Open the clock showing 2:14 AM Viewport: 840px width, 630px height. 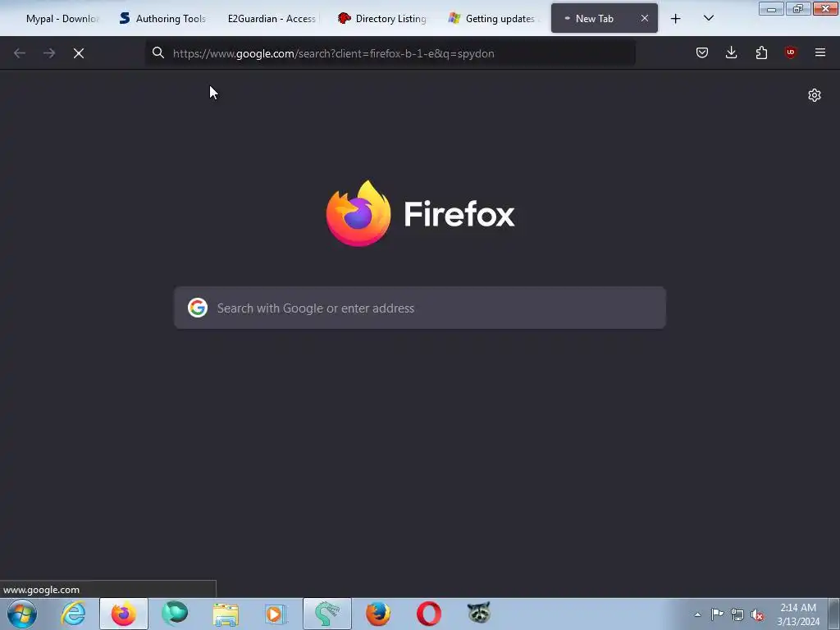[x=798, y=614]
